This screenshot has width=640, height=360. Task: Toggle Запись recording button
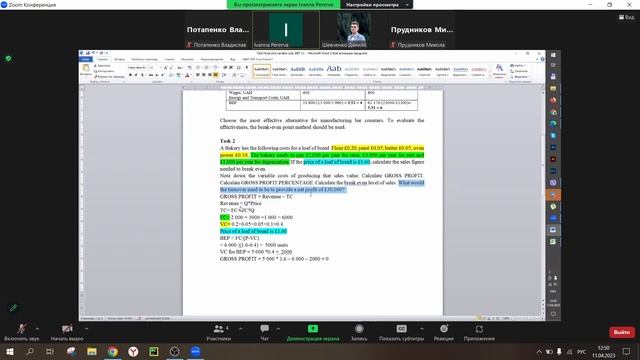pyautogui.click(x=359, y=332)
